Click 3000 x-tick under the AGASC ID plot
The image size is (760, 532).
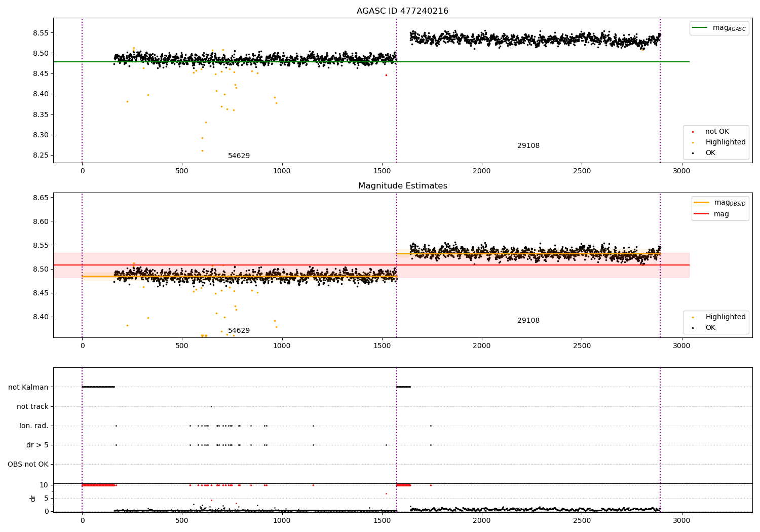(x=681, y=171)
